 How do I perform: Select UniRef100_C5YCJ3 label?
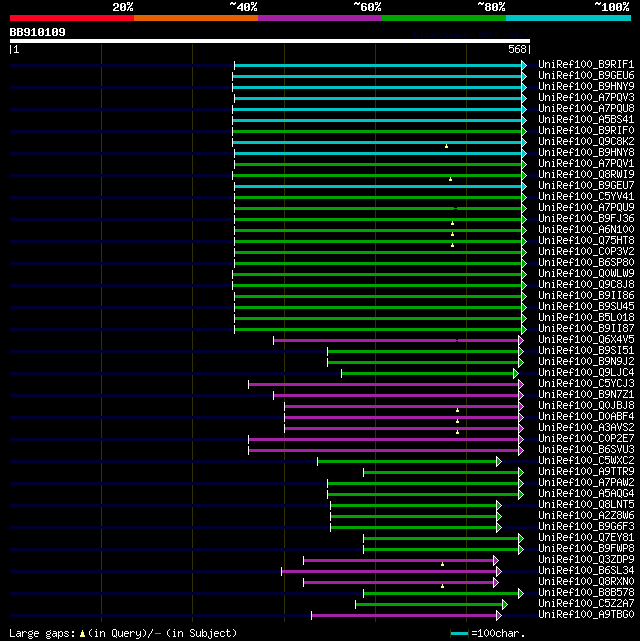pos(586,383)
